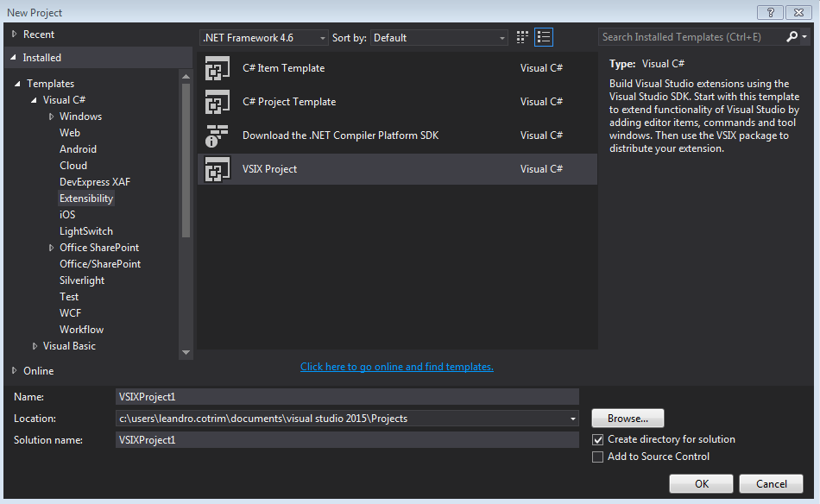
Task: Select the Workflow category
Action: 82,330
